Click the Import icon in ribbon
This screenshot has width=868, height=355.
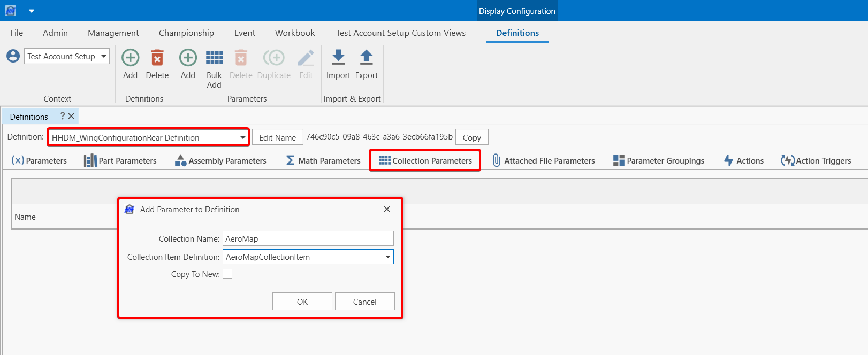click(338, 57)
